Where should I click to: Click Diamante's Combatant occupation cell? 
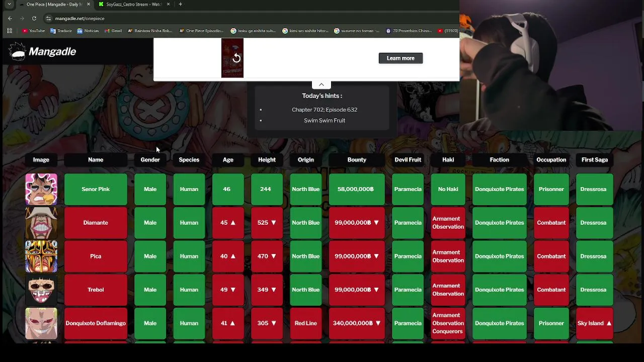[x=551, y=223]
